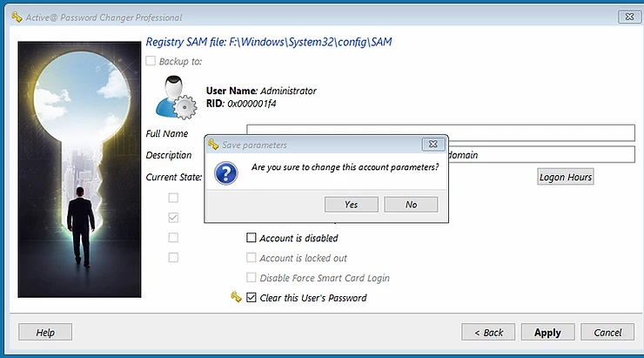
Task: Click the checked Current State checkbox
Action: pos(173,218)
